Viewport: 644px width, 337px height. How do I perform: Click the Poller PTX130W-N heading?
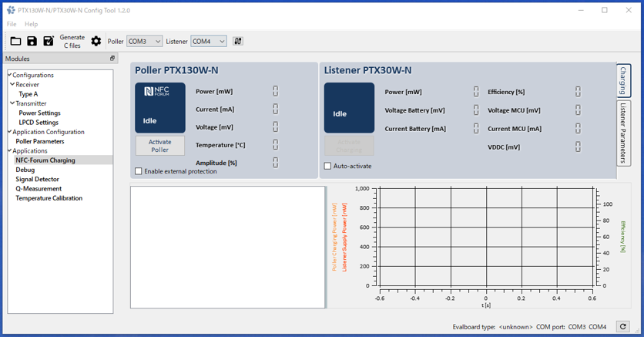pos(176,70)
